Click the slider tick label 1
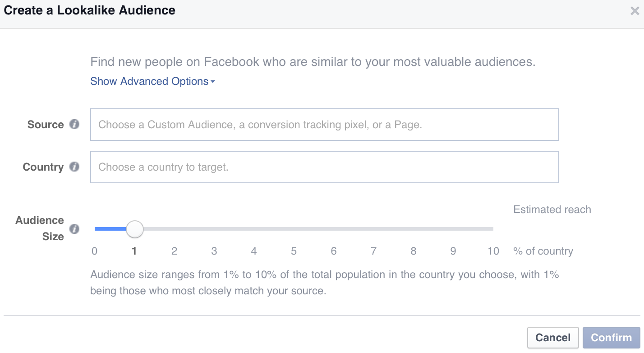644x353 pixels. point(134,251)
